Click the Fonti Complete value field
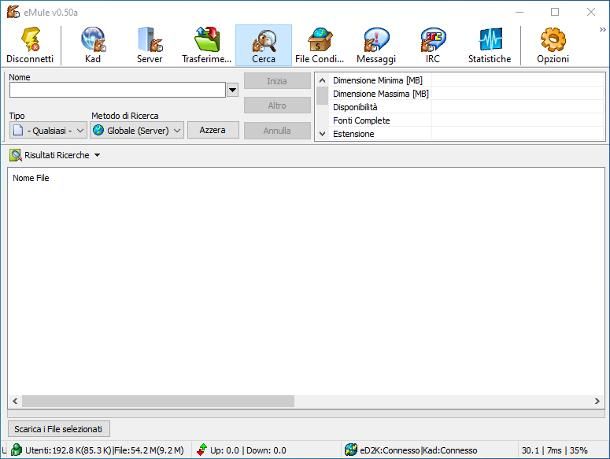This screenshot has width=610, height=459. [517, 121]
